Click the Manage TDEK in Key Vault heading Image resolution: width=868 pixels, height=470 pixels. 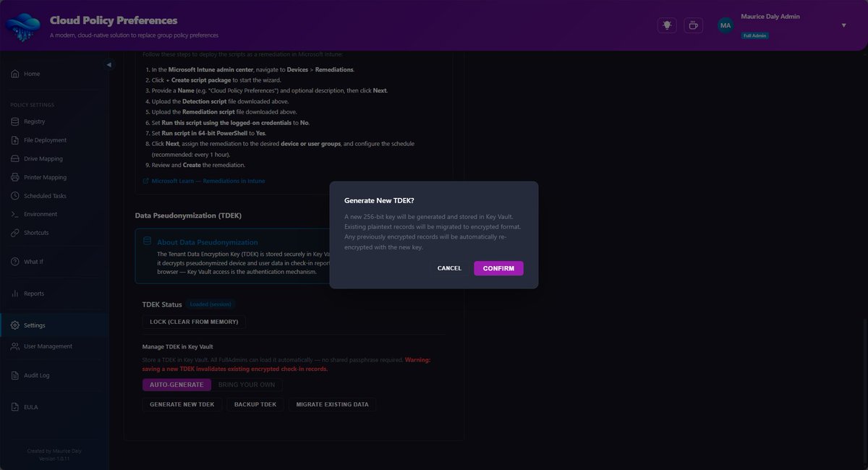(177, 346)
